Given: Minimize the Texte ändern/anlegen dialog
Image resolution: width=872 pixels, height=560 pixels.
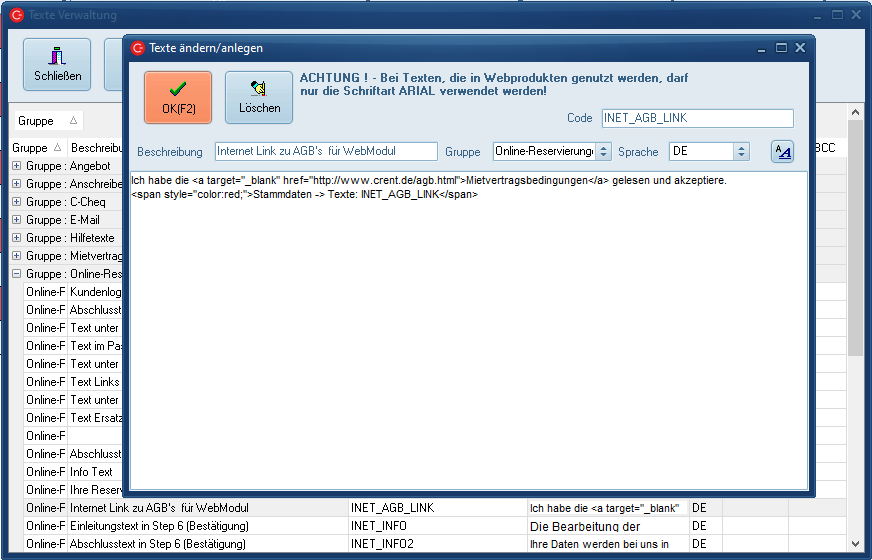Looking at the screenshot, I should pos(763,47).
